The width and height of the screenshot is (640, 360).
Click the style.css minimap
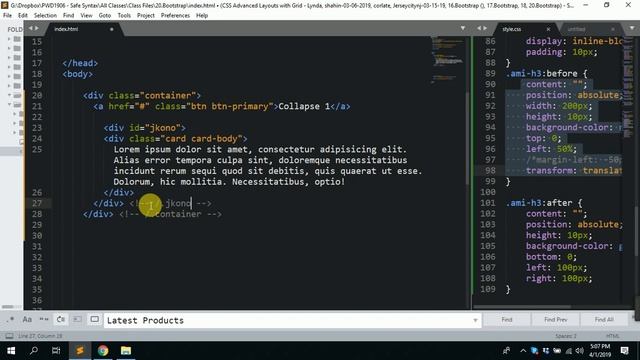point(628,88)
